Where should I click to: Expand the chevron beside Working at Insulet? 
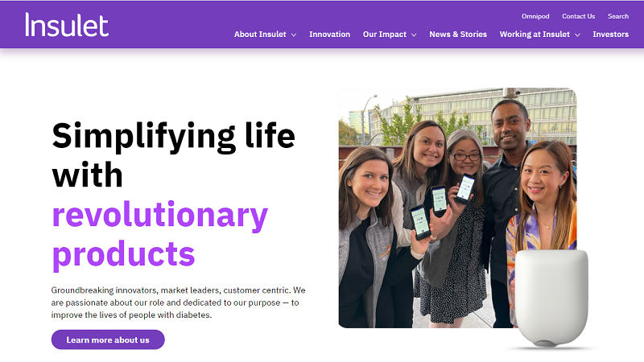click(577, 35)
